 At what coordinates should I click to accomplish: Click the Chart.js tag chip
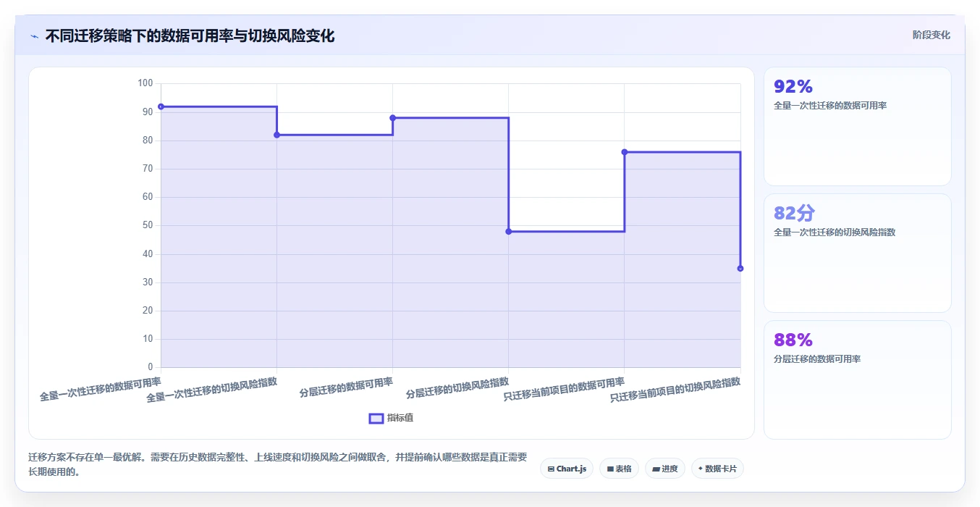click(x=567, y=469)
